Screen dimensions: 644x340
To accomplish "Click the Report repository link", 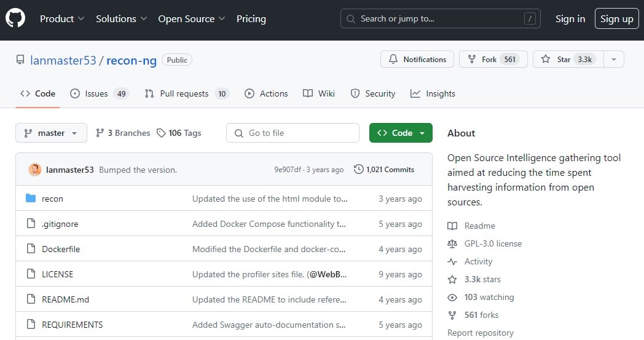I will pos(480,333).
